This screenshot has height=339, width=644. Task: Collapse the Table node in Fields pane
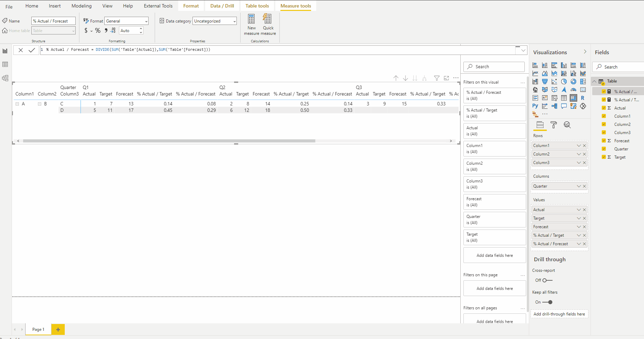point(595,81)
